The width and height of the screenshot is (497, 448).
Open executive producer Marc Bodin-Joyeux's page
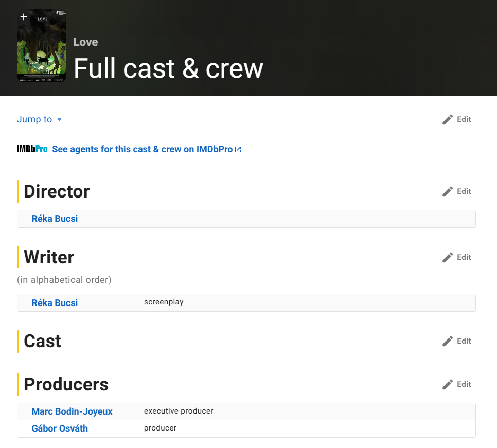(72, 411)
